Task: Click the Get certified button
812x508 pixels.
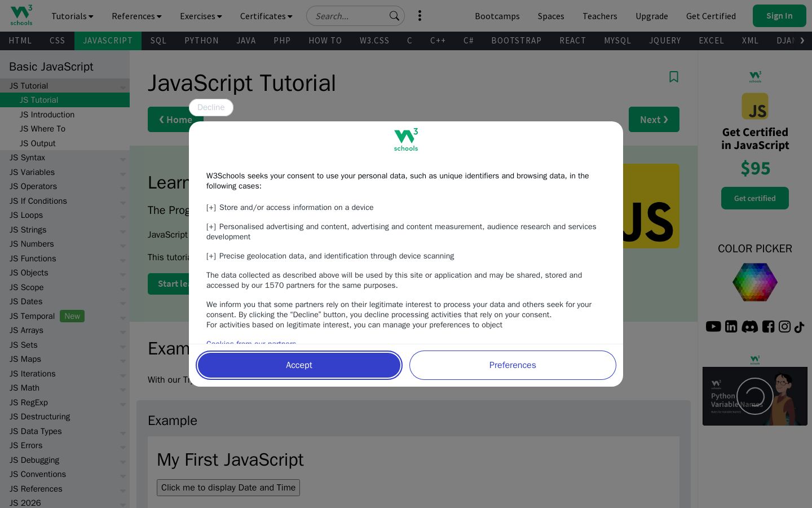Action: pyautogui.click(x=755, y=198)
